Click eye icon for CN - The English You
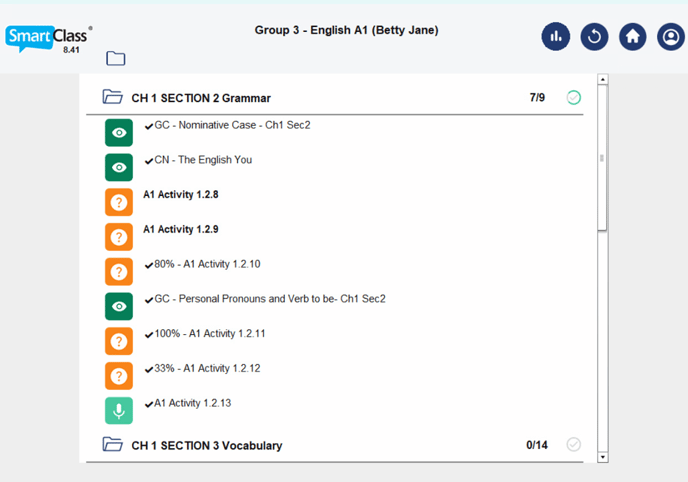This screenshot has width=688, height=482. 119,167
